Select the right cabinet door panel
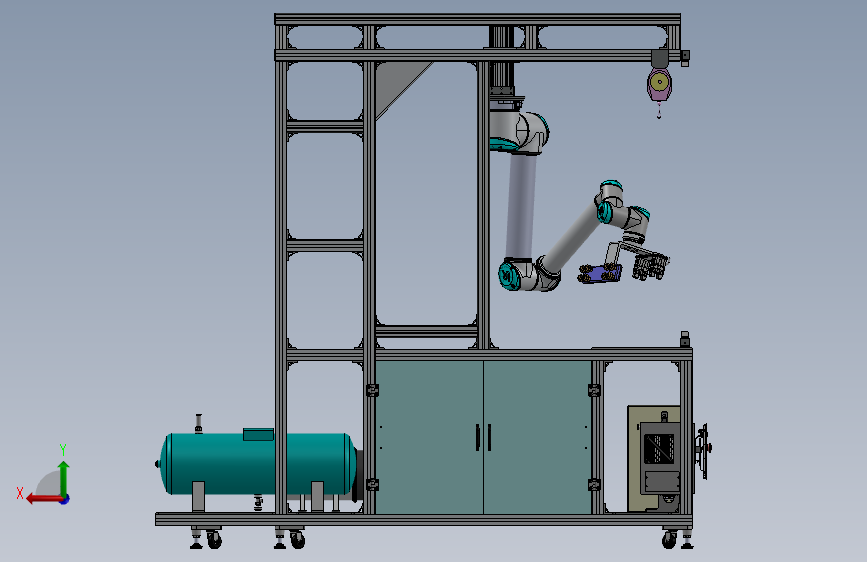 pos(537,437)
